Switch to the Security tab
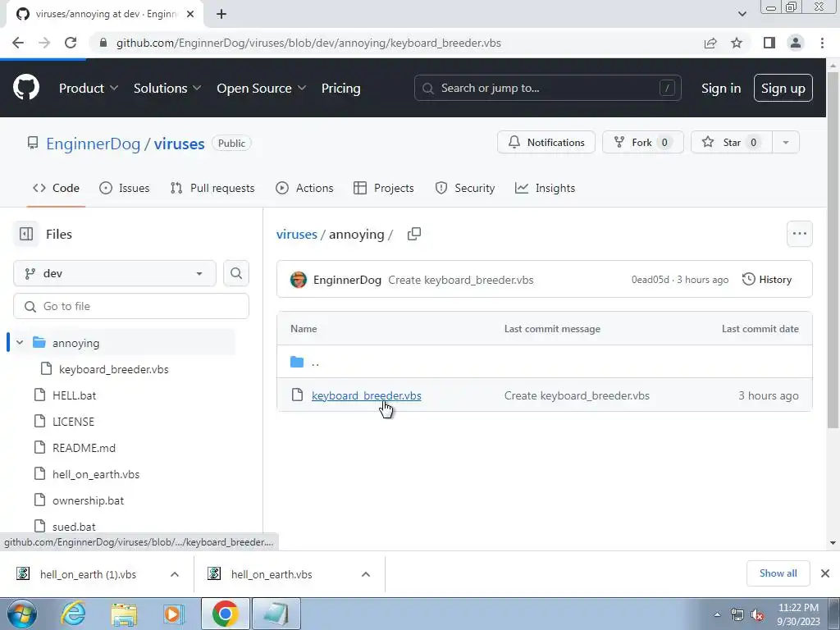Viewport: 840px width, 630px height. pos(464,188)
